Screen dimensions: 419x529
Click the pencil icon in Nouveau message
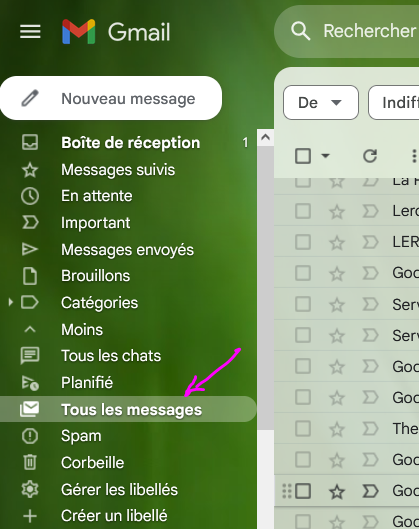[30, 99]
